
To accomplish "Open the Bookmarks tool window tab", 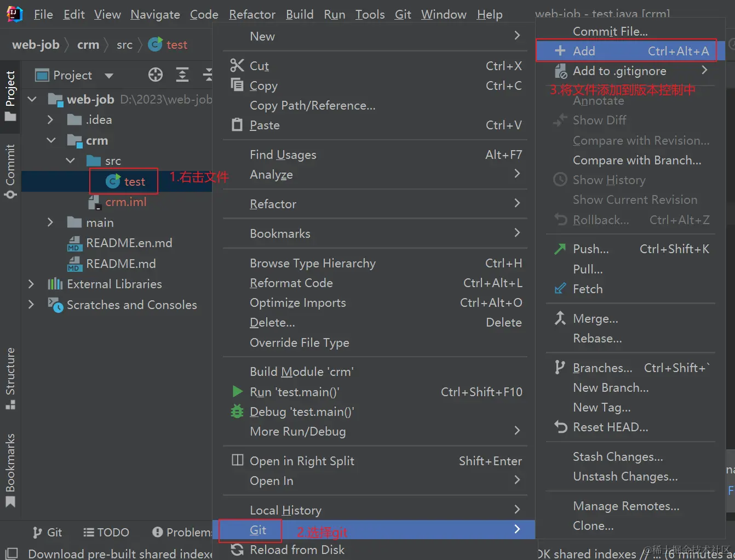I will [10, 470].
